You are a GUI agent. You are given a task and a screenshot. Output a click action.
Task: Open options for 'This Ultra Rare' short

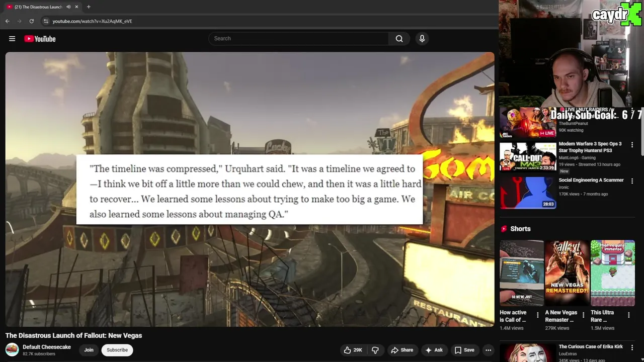click(628, 315)
